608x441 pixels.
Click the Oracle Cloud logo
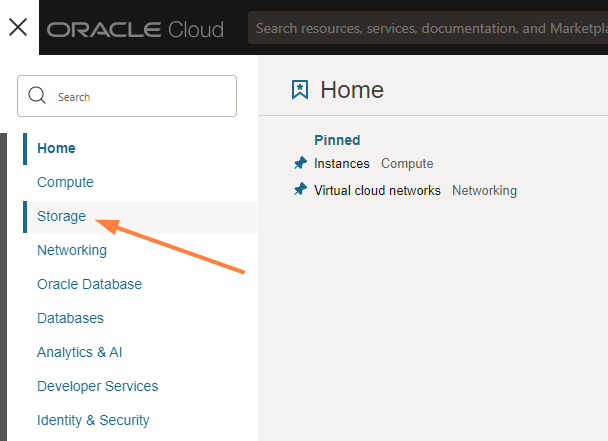pyautogui.click(x=135, y=29)
